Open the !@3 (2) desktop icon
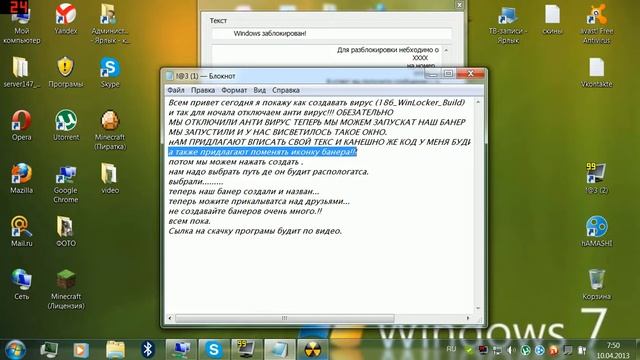Image resolution: width=640 pixels, height=360 pixels. click(x=596, y=178)
